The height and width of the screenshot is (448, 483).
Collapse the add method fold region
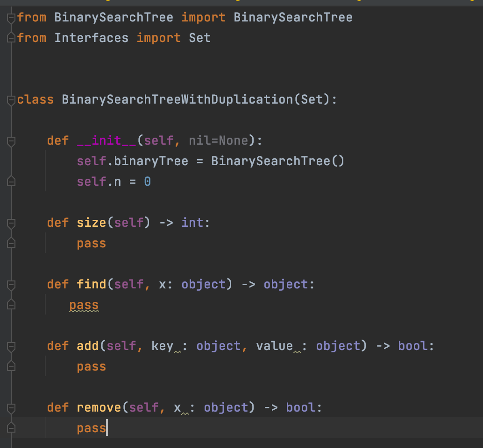pos(10,346)
